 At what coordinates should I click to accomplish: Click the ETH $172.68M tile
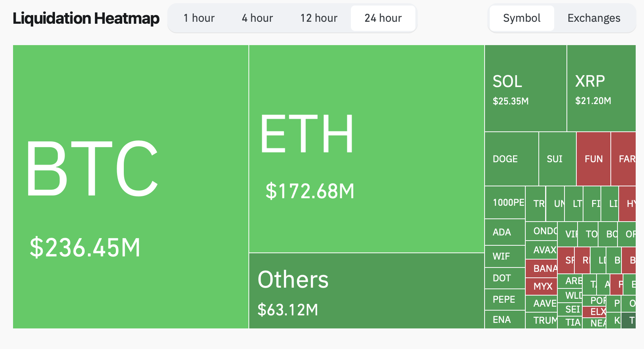[367, 149]
